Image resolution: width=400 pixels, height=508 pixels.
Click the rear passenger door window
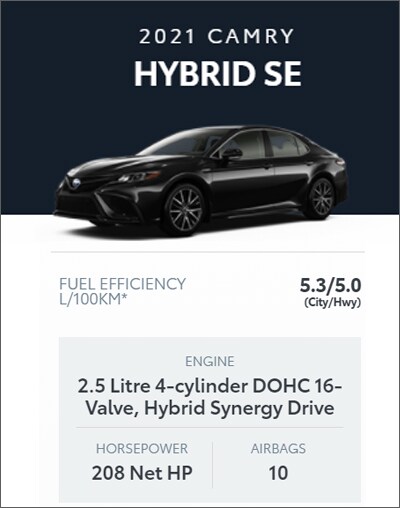tap(284, 144)
